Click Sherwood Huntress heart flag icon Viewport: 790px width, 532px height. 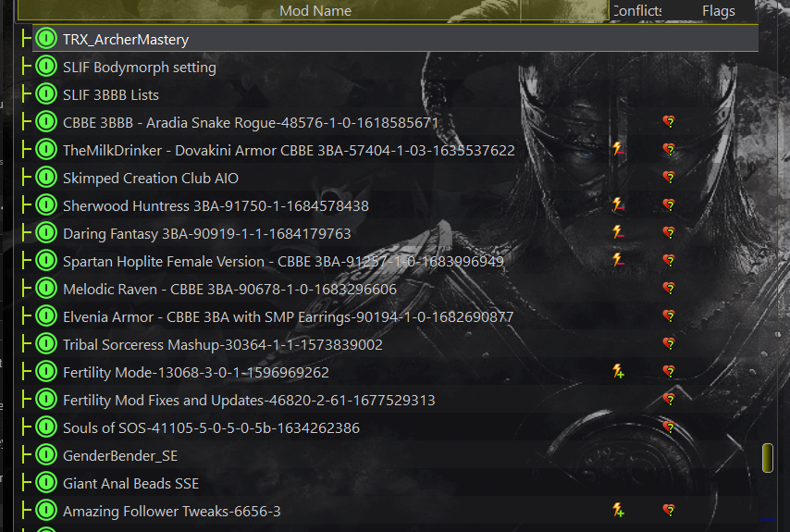pyautogui.click(x=669, y=204)
